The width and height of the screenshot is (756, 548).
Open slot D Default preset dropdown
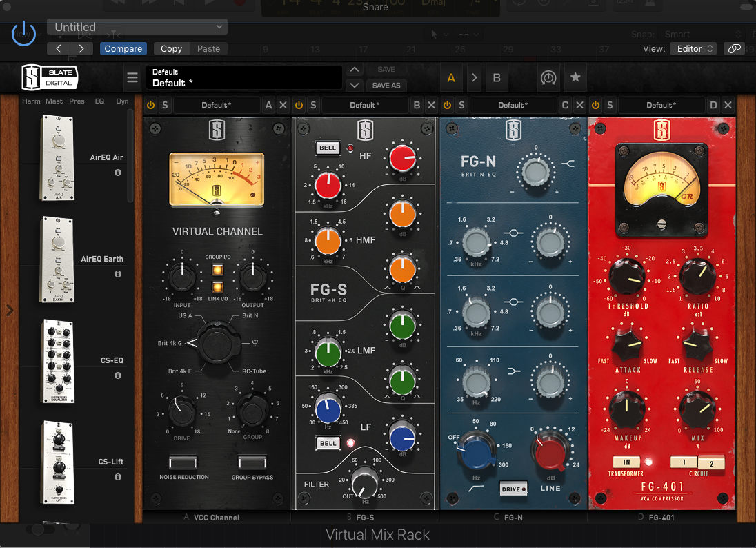pyautogui.click(x=661, y=105)
